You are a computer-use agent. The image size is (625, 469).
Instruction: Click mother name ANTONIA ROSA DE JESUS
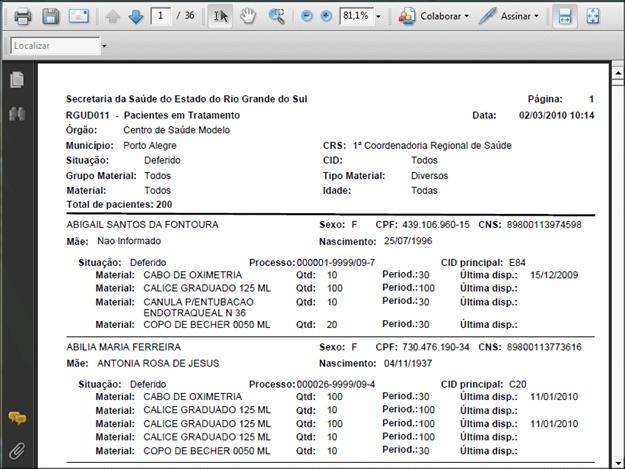click(158, 363)
